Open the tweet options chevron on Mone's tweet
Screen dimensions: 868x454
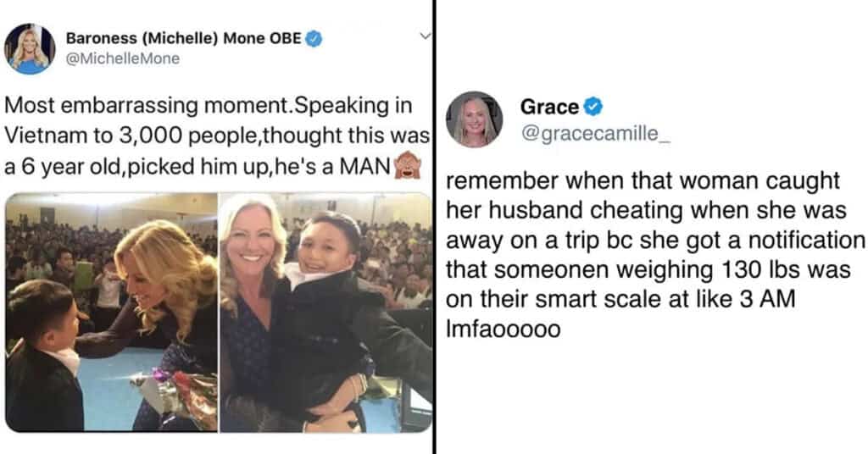(426, 35)
